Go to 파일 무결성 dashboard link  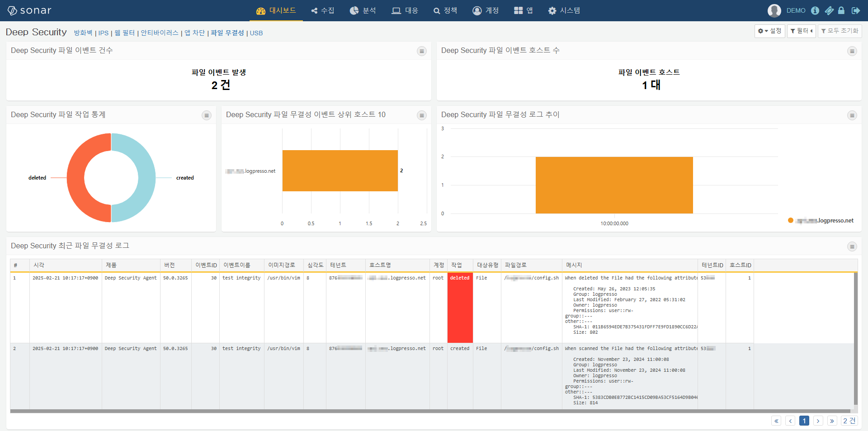227,33
